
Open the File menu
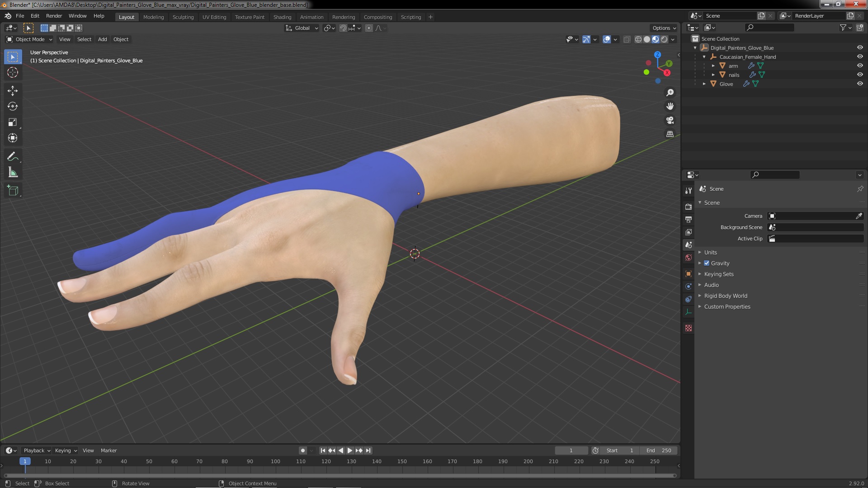tap(20, 16)
